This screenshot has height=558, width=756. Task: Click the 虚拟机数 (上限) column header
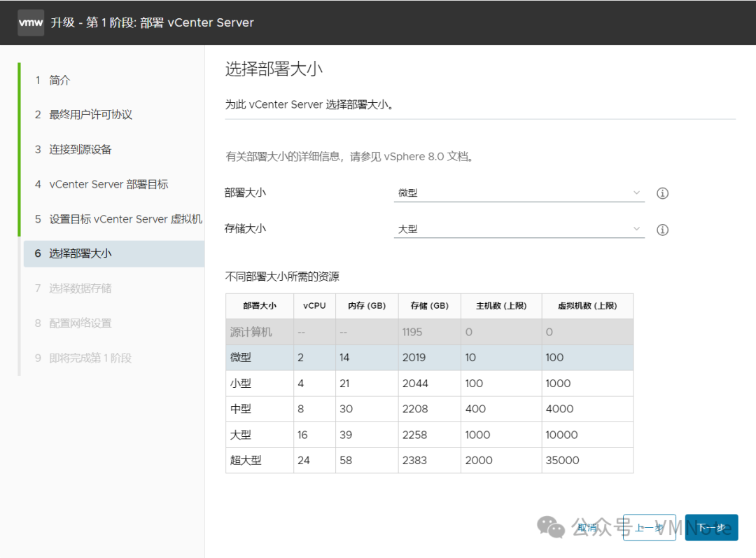tap(587, 306)
